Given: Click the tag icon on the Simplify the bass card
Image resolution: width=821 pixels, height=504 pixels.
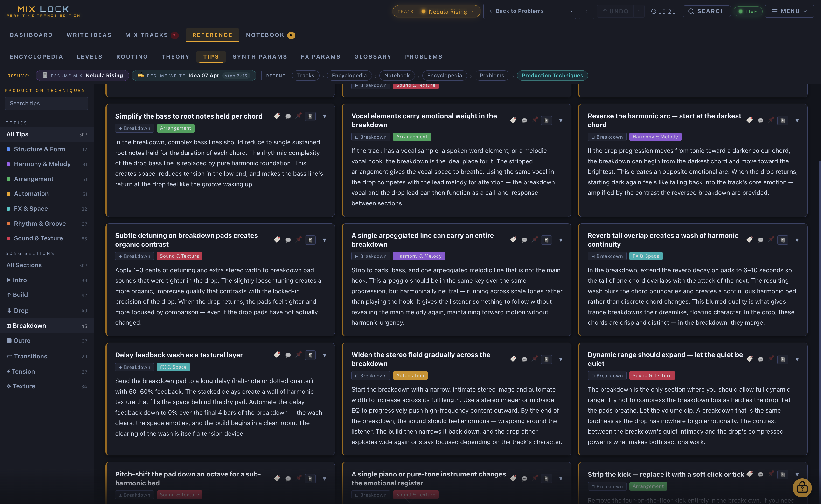Looking at the screenshot, I should point(277,116).
